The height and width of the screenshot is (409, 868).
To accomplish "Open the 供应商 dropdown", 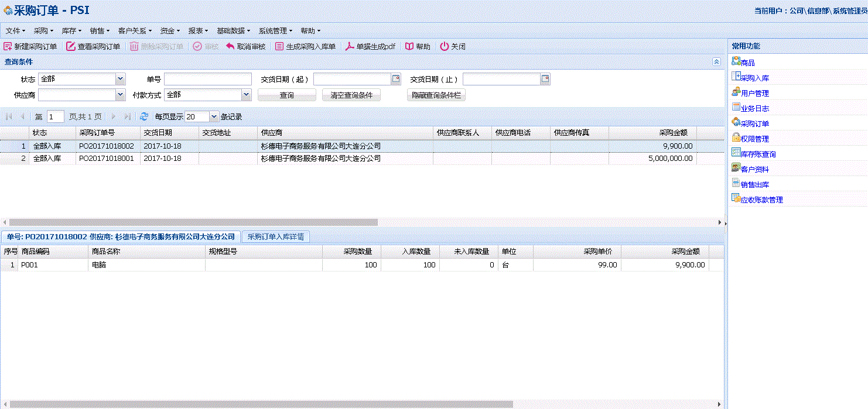I will (x=121, y=95).
